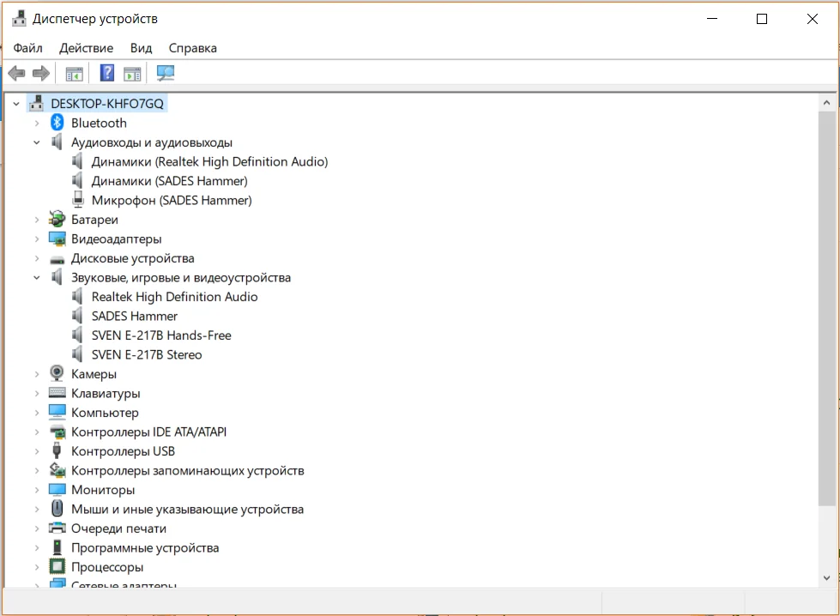Viewport: 840px width, 616px height.
Task: Click the blue question mark Help icon
Action: point(107,74)
